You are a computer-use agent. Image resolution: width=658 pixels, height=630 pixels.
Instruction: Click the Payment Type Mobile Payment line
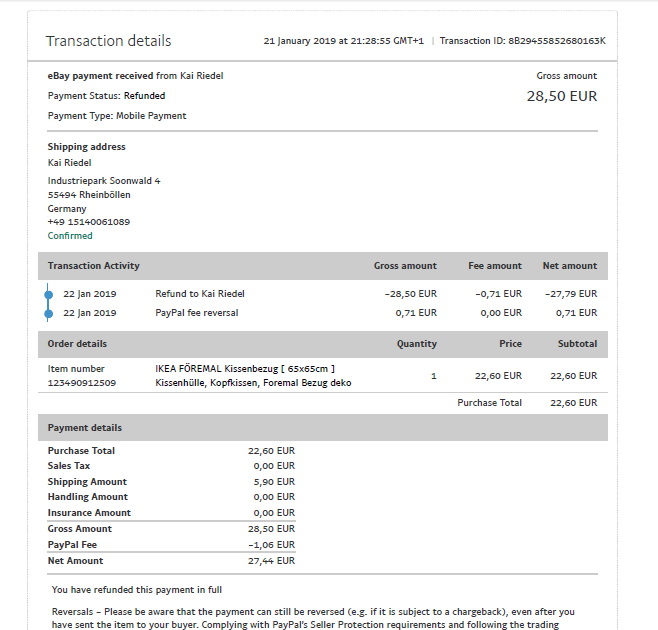point(117,116)
